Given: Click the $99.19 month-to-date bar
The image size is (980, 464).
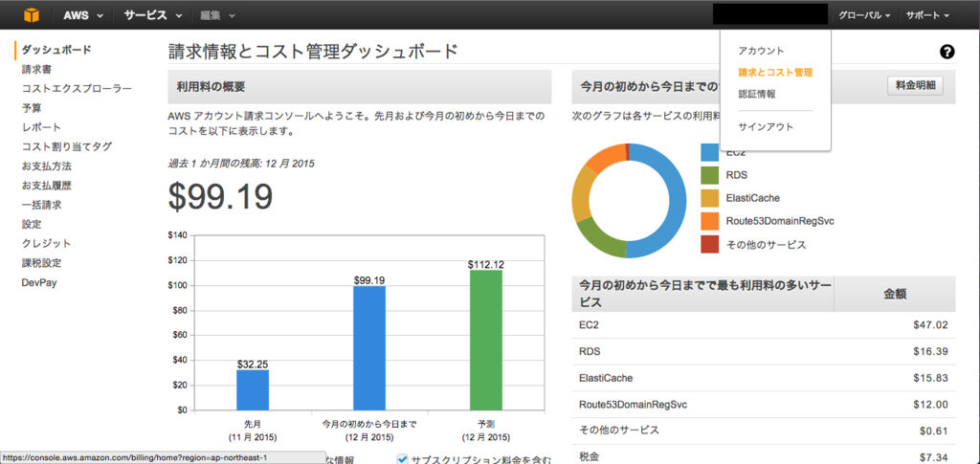Looking at the screenshot, I should click(x=369, y=348).
